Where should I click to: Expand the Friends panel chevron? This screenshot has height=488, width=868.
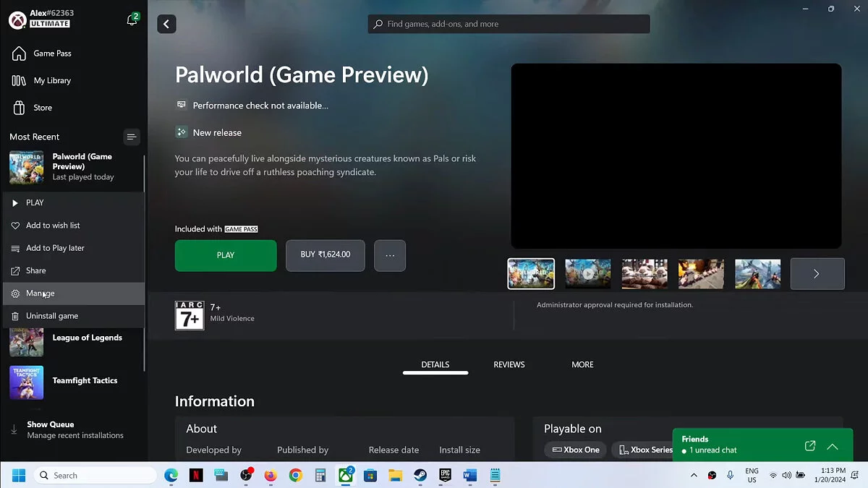pos(833,446)
